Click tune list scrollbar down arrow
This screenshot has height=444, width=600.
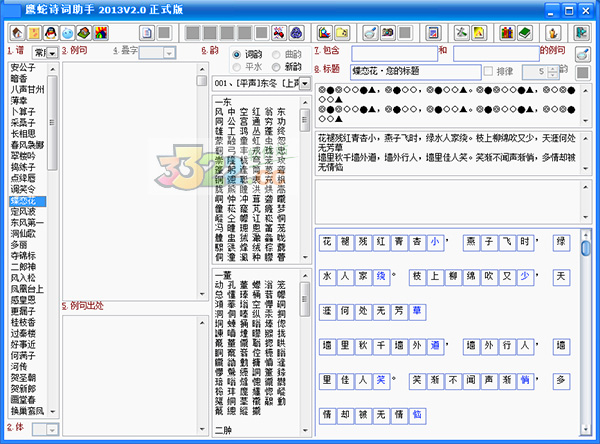[53, 412]
